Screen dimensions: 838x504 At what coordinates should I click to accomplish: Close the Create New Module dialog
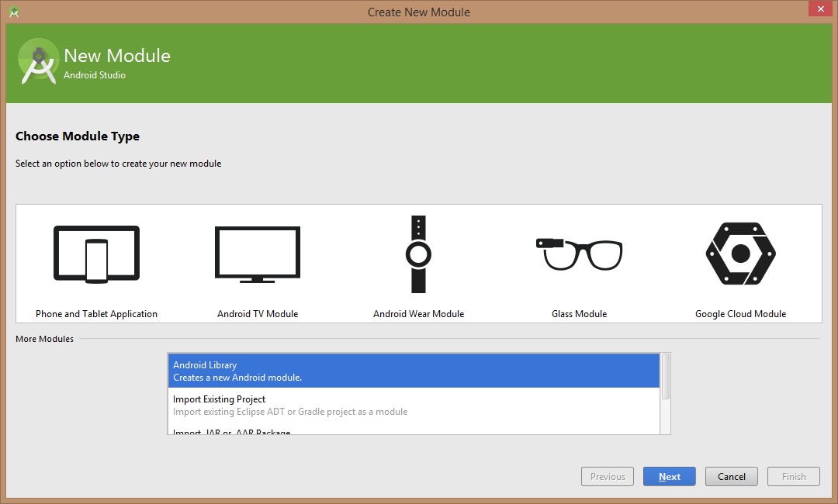[x=819, y=10]
